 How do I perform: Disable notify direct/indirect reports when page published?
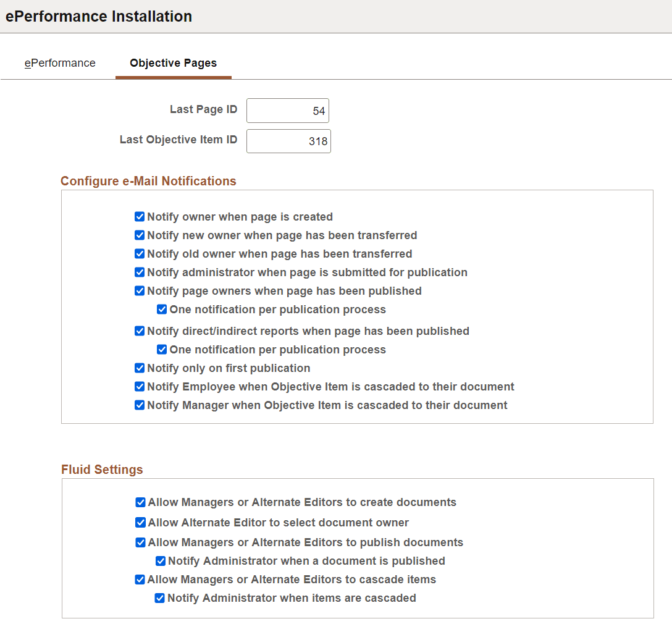(139, 331)
